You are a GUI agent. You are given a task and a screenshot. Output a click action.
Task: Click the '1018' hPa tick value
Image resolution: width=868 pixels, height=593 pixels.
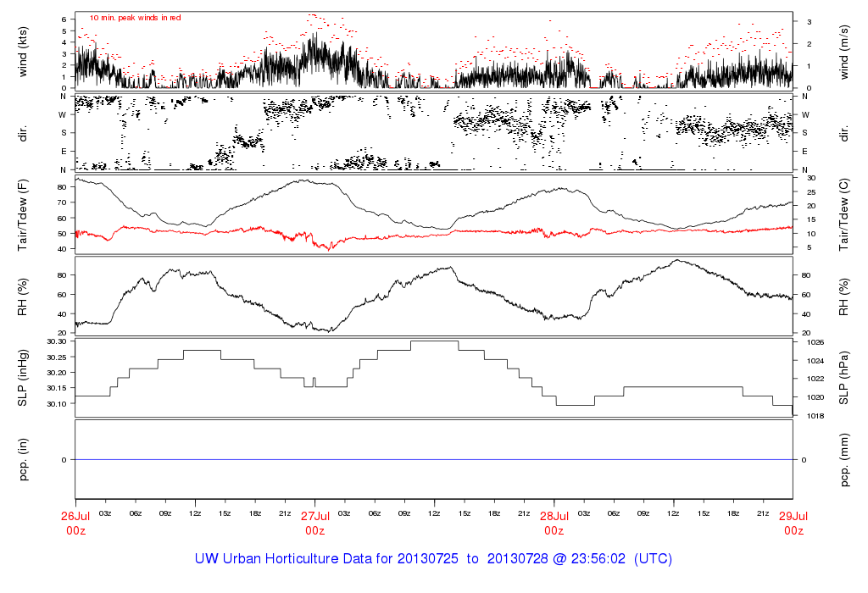pos(815,416)
